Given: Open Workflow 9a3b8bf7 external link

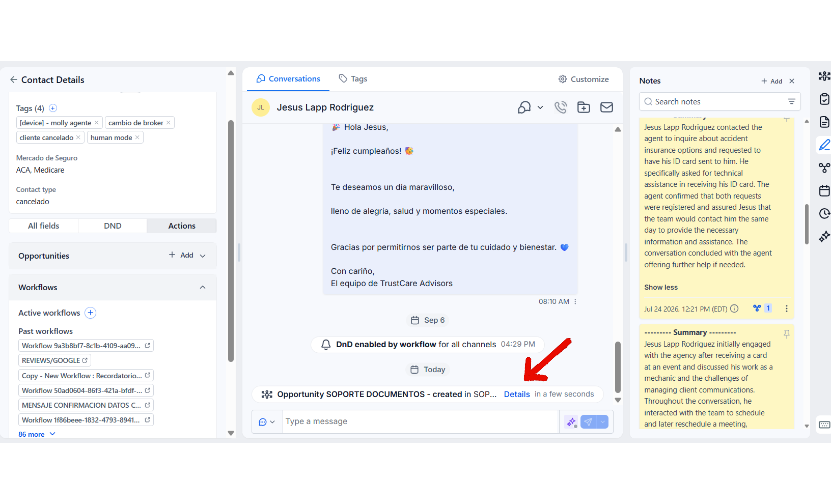Looking at the screenshot, I should [x=147, y=346].
